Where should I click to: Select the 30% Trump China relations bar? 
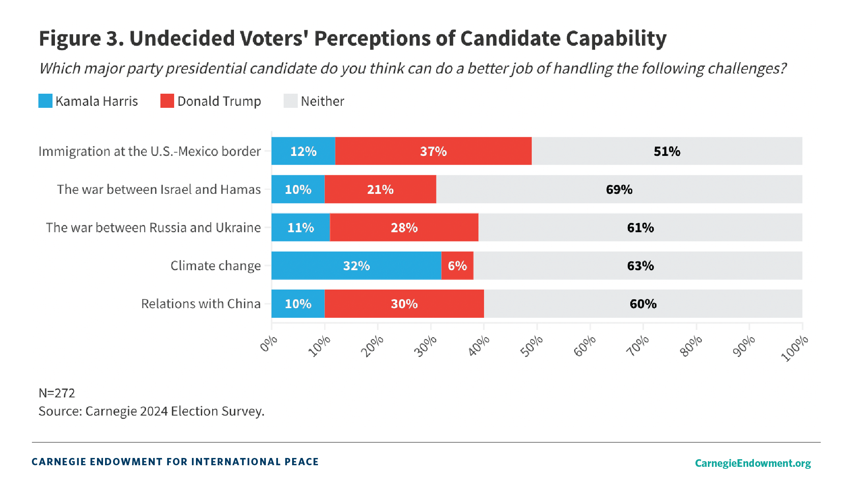(x=404, y=304)
